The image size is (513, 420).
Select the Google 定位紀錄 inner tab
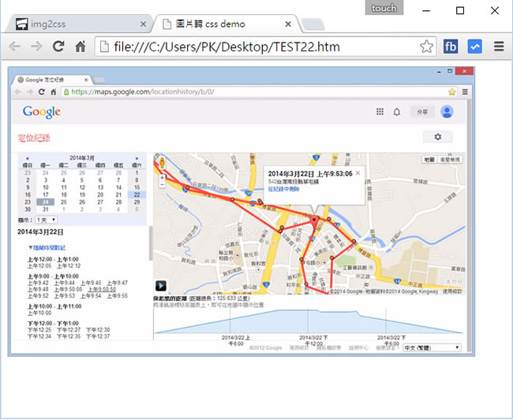point(52,80)
